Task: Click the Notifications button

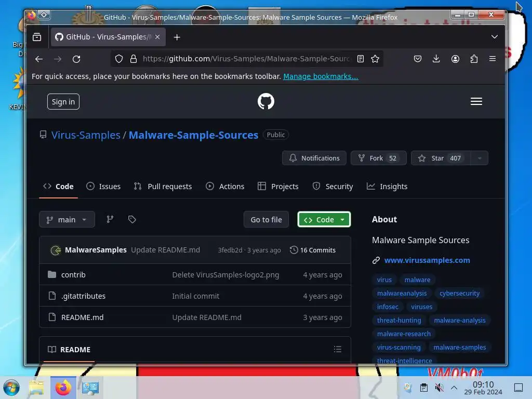Action: pyautogui.click(x=314, y=158)
